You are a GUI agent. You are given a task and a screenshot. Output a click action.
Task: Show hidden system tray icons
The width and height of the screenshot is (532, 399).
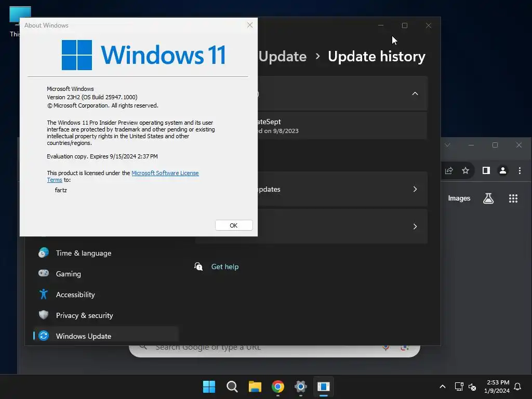click(x=443, y=387)
